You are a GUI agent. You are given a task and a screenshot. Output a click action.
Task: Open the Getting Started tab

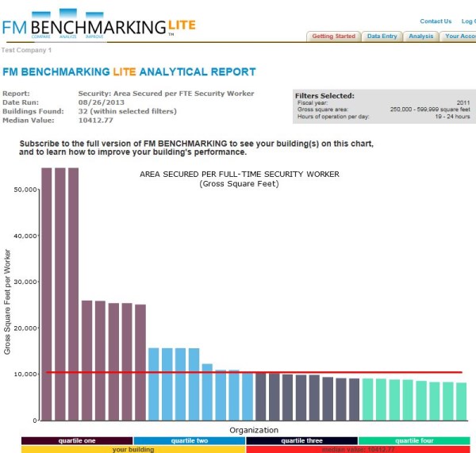[334, 36]
